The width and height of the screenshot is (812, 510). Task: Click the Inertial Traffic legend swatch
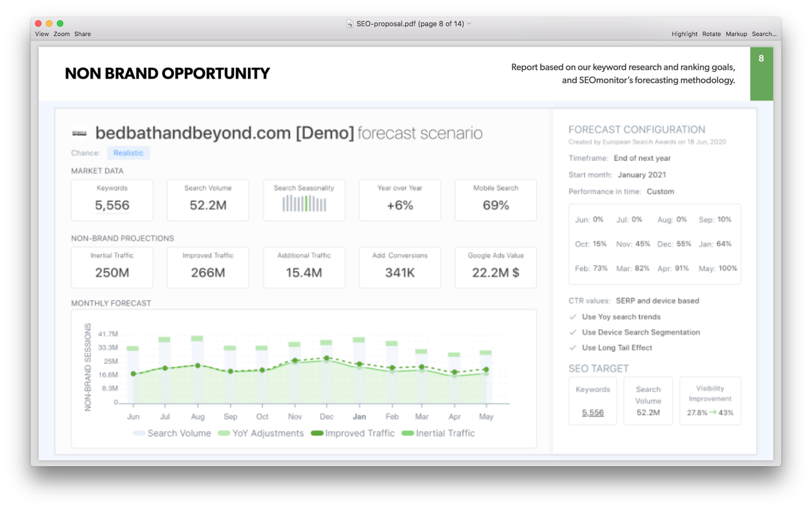(408, 433)
